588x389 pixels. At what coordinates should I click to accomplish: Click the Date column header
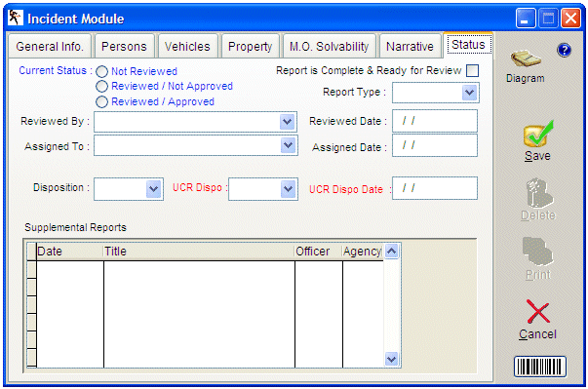tap(70, 252)
